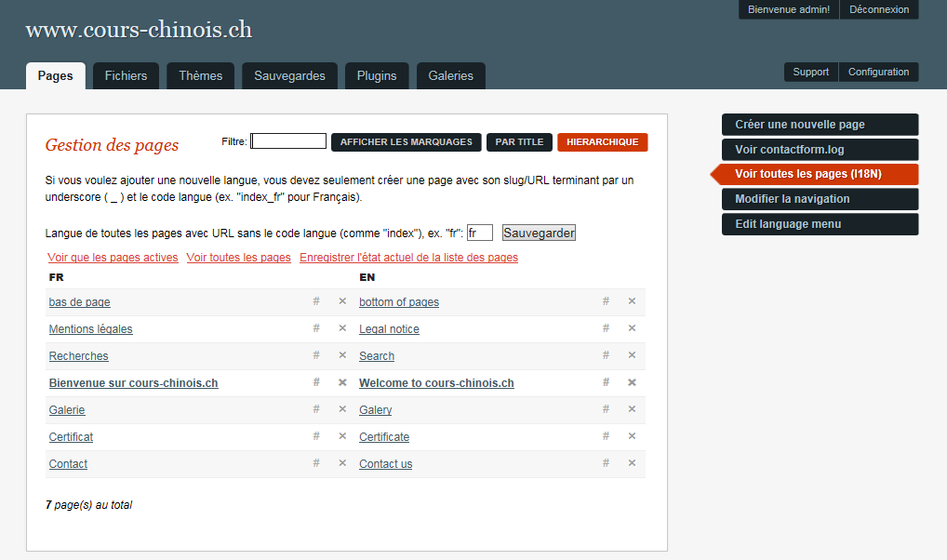The width and height of the screenshot is (947, 560).
Task: Click the # icon for Search page
Action: pos(606,355)
